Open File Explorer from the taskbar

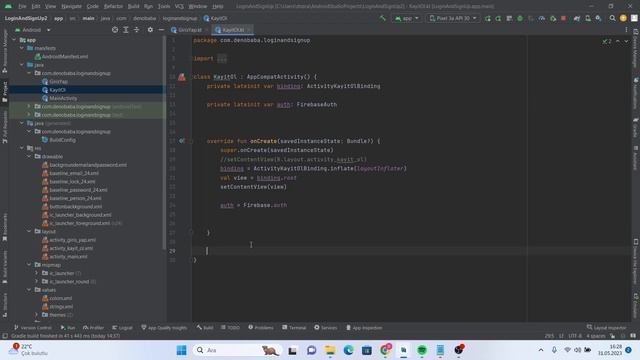[x=330, y=350]
